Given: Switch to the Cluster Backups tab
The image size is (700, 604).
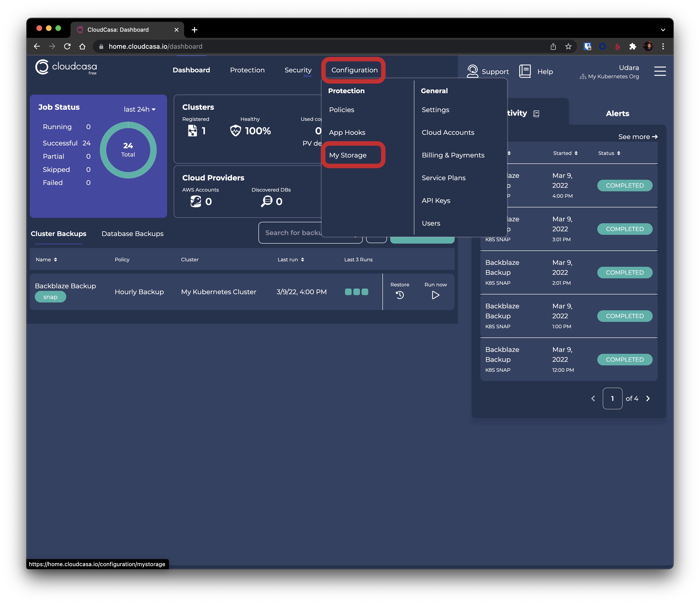Looking at the screenshot, I should [58, 234].
